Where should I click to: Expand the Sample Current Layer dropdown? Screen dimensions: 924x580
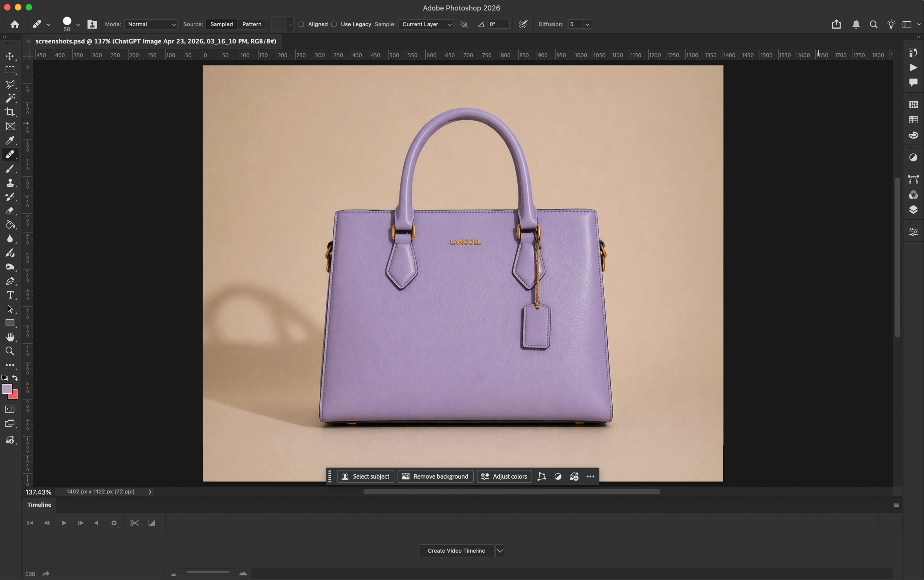(426, 24)
